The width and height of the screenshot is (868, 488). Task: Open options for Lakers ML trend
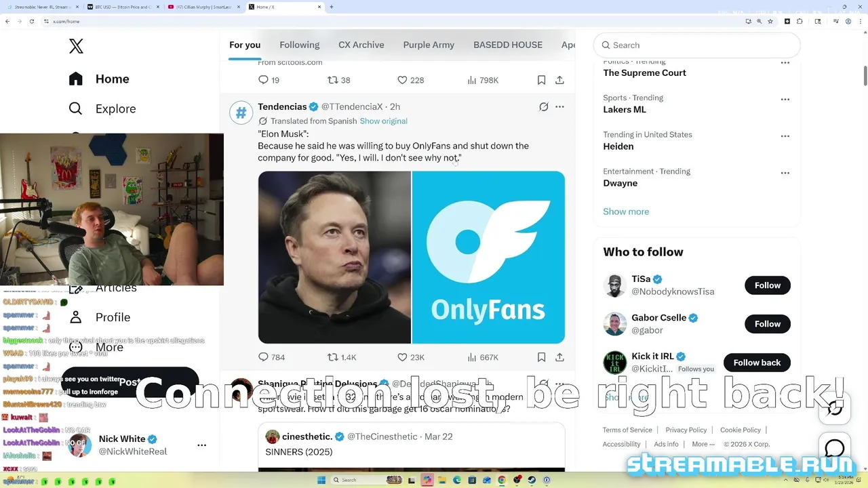(785, 99)
